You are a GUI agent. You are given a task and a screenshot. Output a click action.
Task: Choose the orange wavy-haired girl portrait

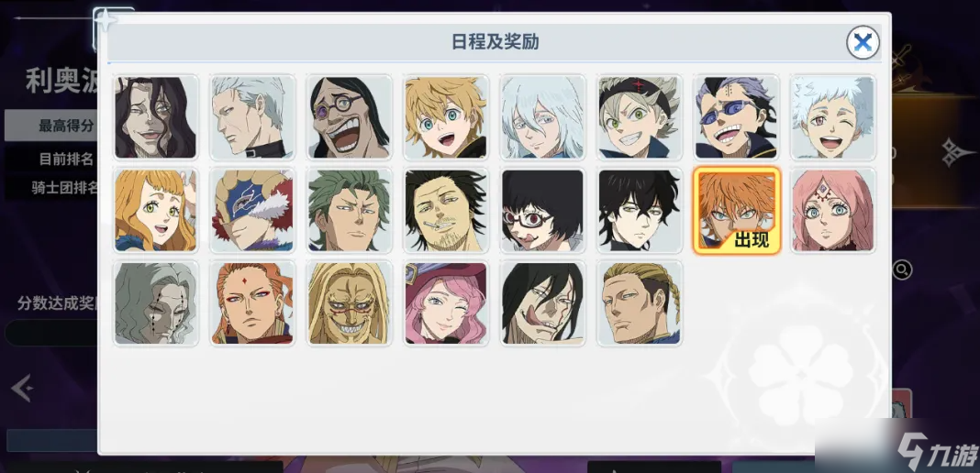click(x=156, y=211)
